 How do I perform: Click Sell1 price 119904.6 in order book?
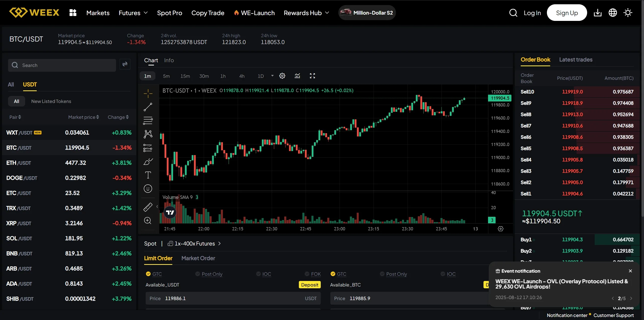(572, 194)
